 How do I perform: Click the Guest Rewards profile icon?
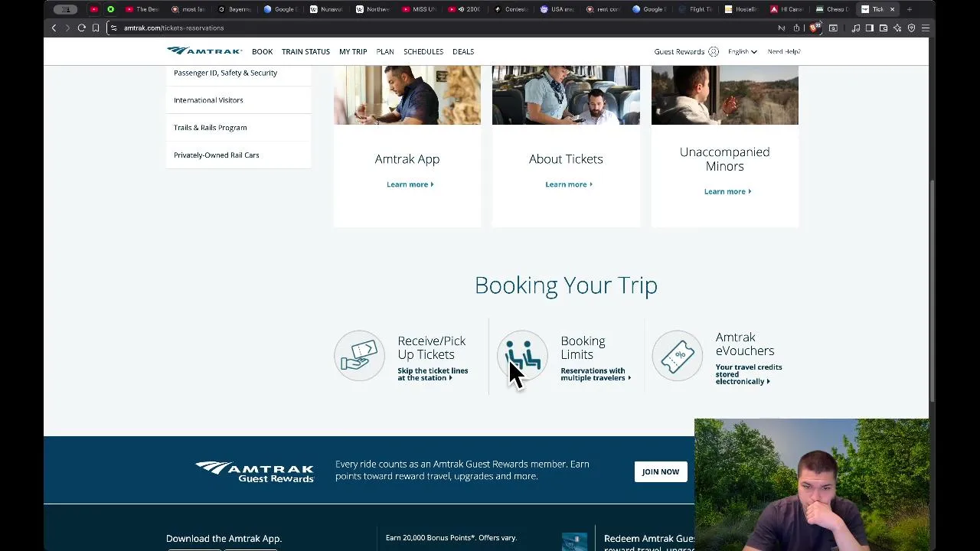714,51
